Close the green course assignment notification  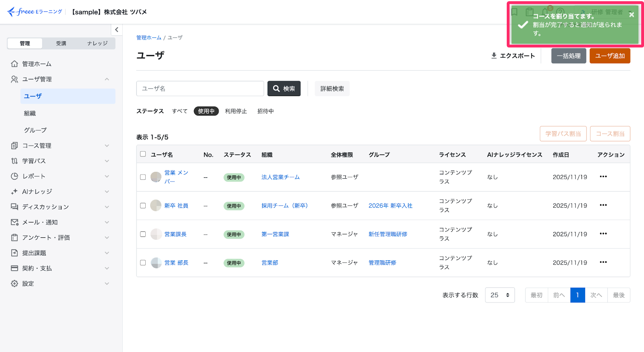(x=632, y=14)
